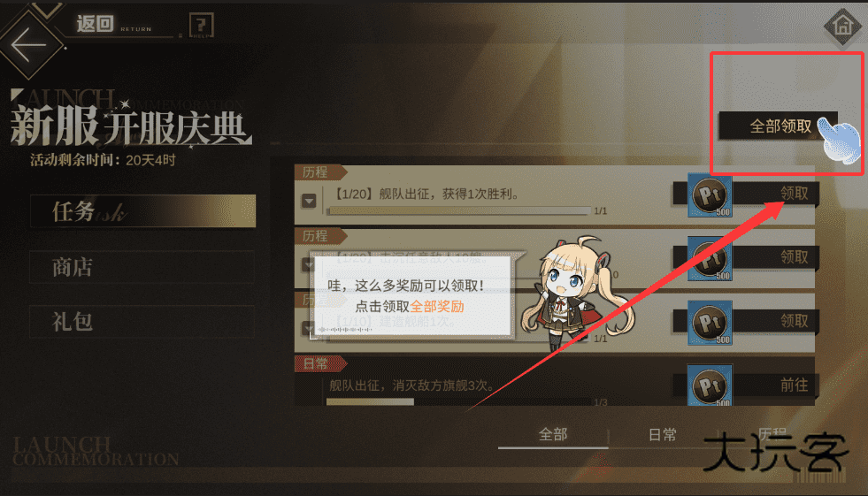Switch to the 日常 filter tab
The height and width of the screenshot is (496, 868).
tap(663, 435)
